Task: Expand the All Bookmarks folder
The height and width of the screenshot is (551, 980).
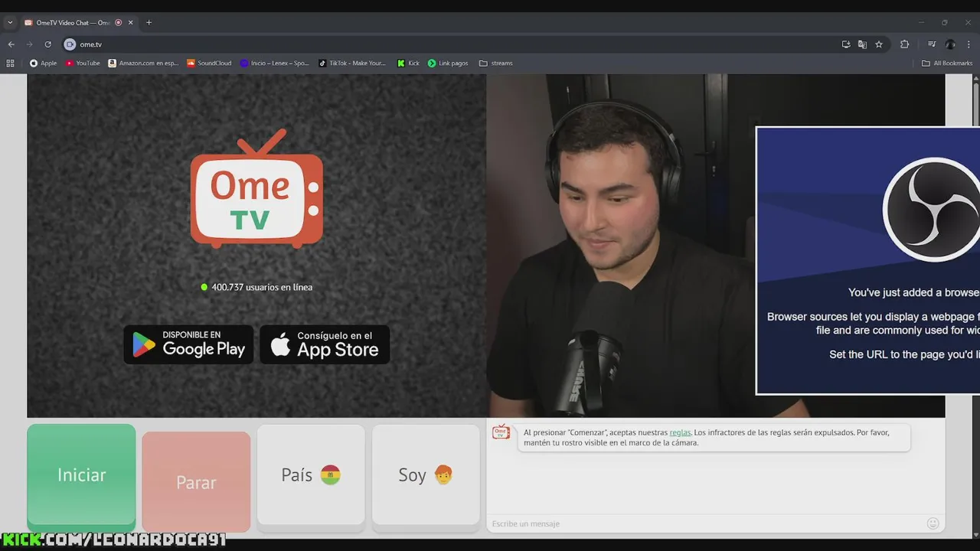Action: coord(947,64)
